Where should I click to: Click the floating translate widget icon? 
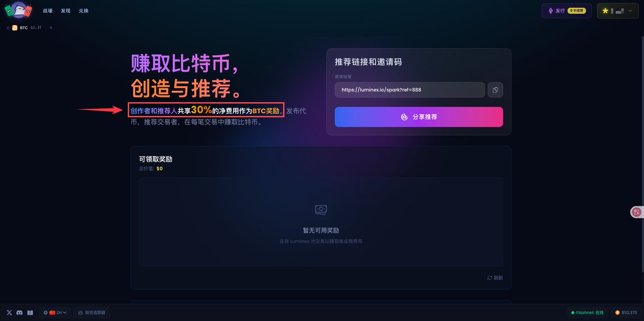coord(637,212)
